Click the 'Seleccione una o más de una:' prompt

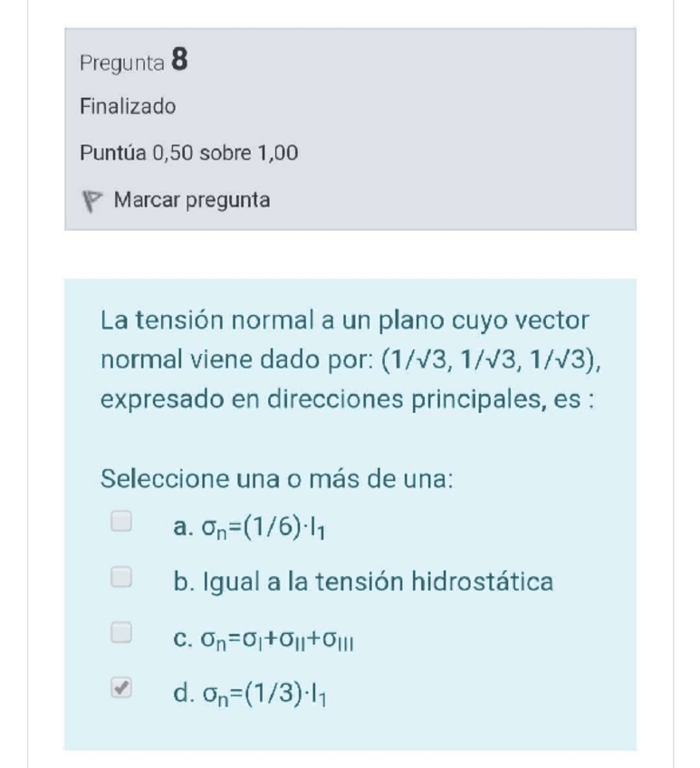click(277, 477)
